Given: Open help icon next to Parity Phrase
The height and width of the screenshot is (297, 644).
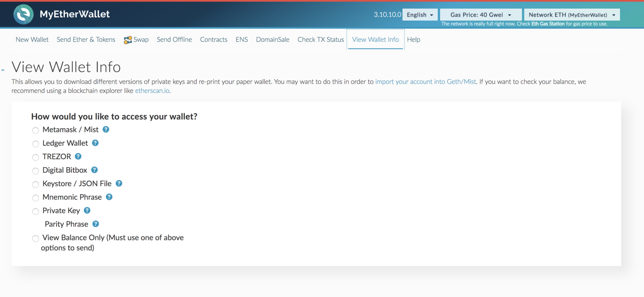Looking at the screenshot, I should click(96, 224).
